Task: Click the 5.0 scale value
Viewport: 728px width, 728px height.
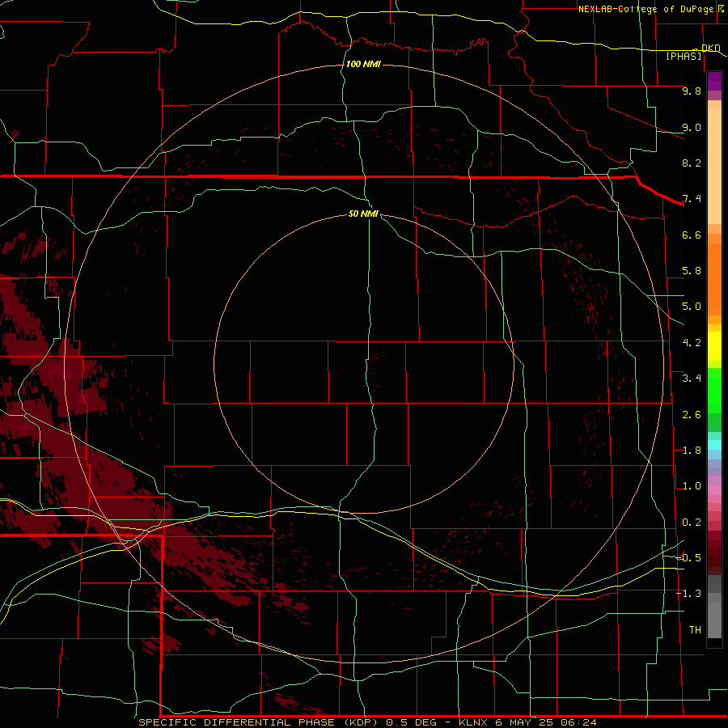Action: [692, 307]
